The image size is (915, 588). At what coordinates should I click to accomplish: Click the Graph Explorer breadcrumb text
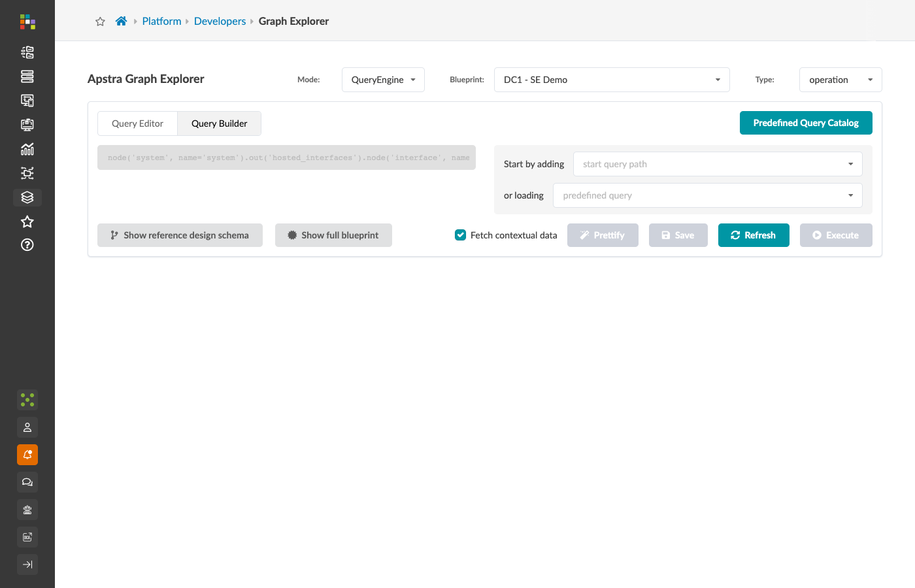tap(293, 21)
